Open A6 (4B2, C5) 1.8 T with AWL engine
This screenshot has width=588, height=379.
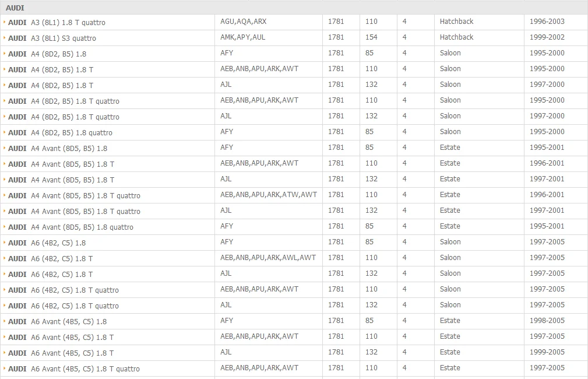click(51, 259)
